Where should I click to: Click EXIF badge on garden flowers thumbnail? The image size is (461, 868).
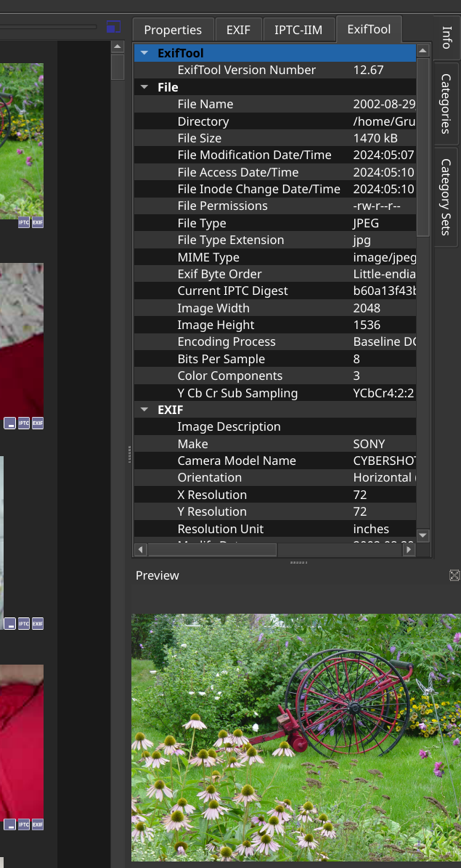point(38,222)
